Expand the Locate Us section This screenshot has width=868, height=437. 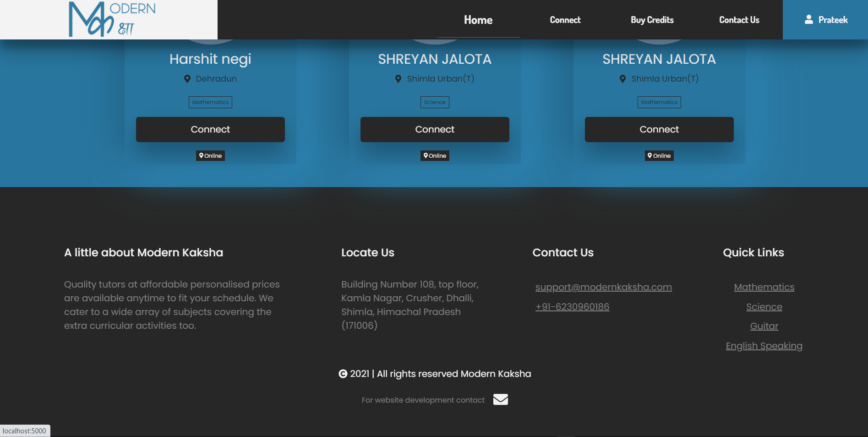(x=367, y=252)
